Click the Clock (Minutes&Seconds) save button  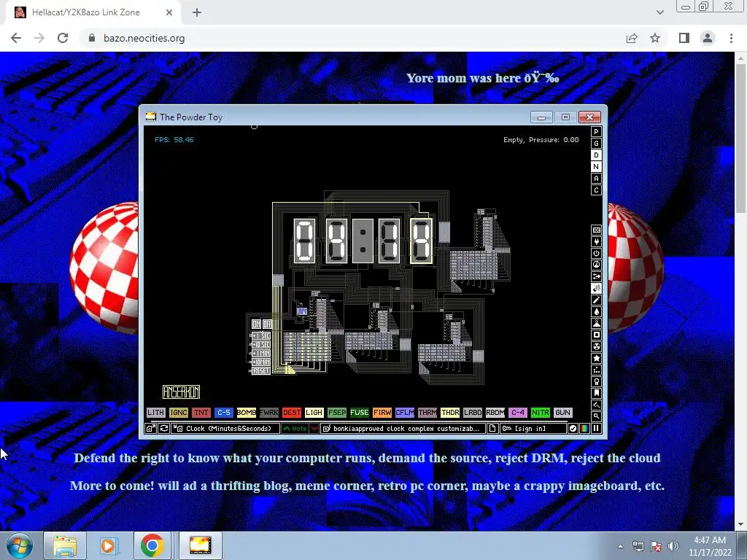point(226,428)
